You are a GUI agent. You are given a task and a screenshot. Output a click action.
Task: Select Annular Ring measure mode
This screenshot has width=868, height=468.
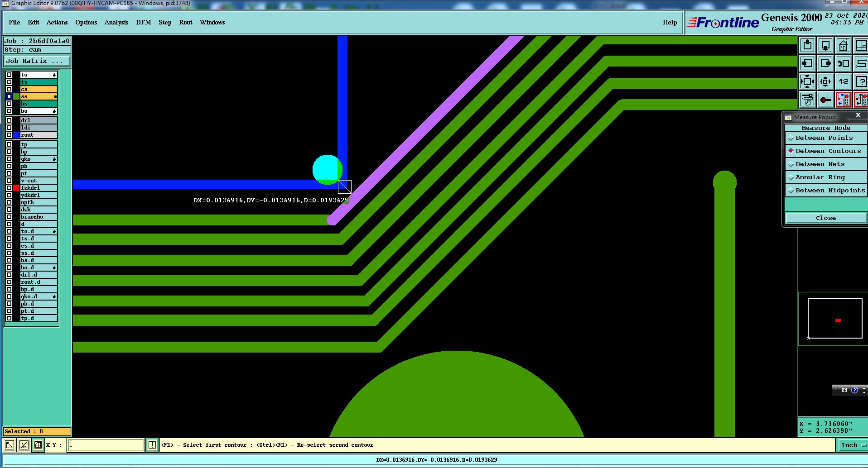tap(825, 177)
